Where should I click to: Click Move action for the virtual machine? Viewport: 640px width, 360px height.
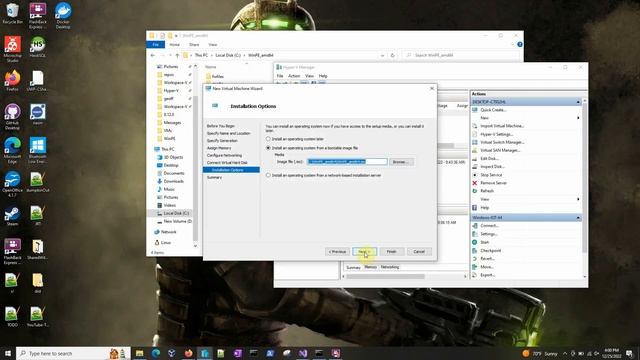pos(487,267)
